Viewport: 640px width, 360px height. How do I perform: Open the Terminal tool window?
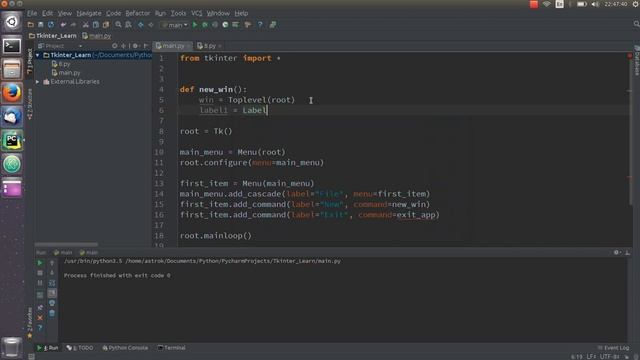click(171, 348)
